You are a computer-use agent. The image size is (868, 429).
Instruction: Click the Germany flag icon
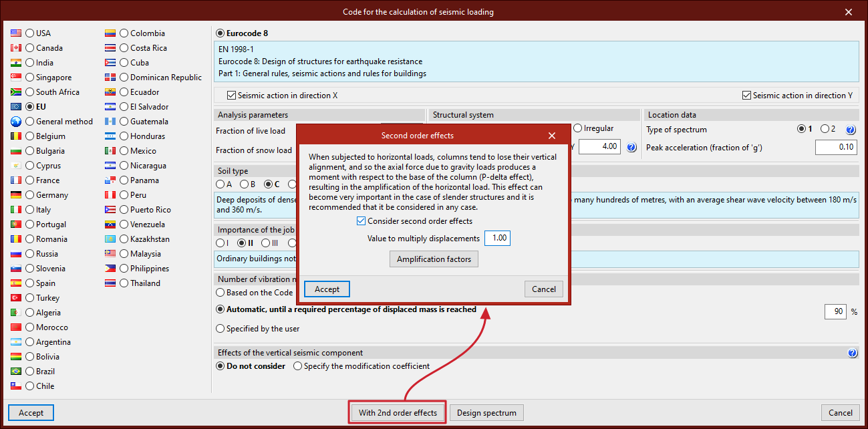point(16,195)
